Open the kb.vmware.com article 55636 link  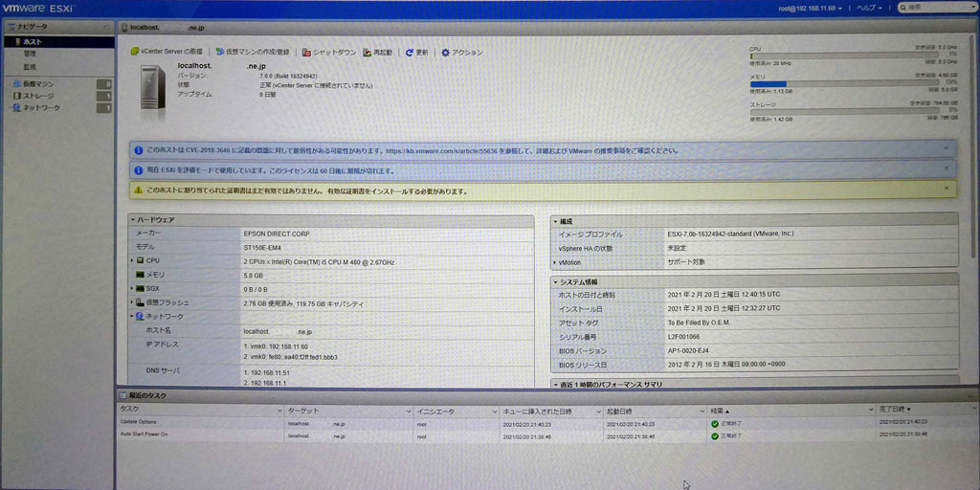click(x=442, y=150)
